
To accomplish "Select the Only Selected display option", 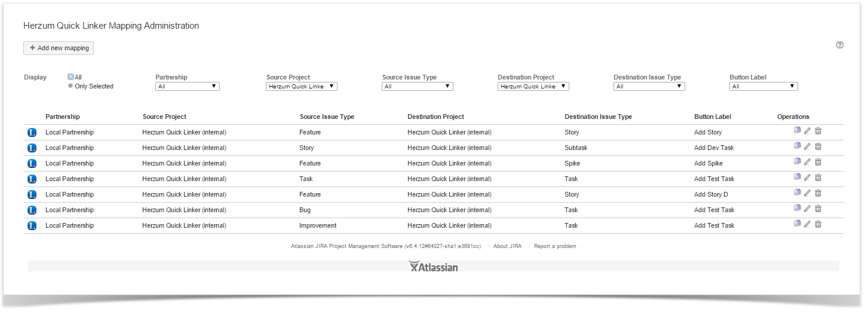I will (70, 86).
